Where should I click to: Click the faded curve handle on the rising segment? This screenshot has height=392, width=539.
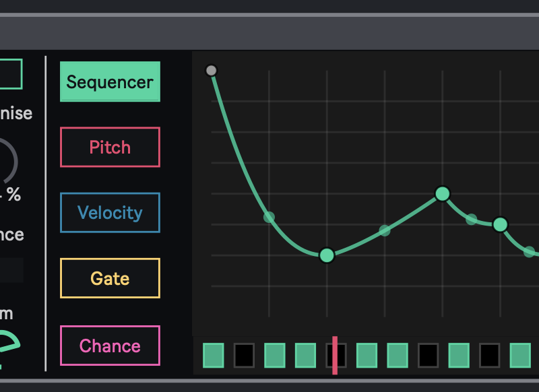(x=385, y=230)
